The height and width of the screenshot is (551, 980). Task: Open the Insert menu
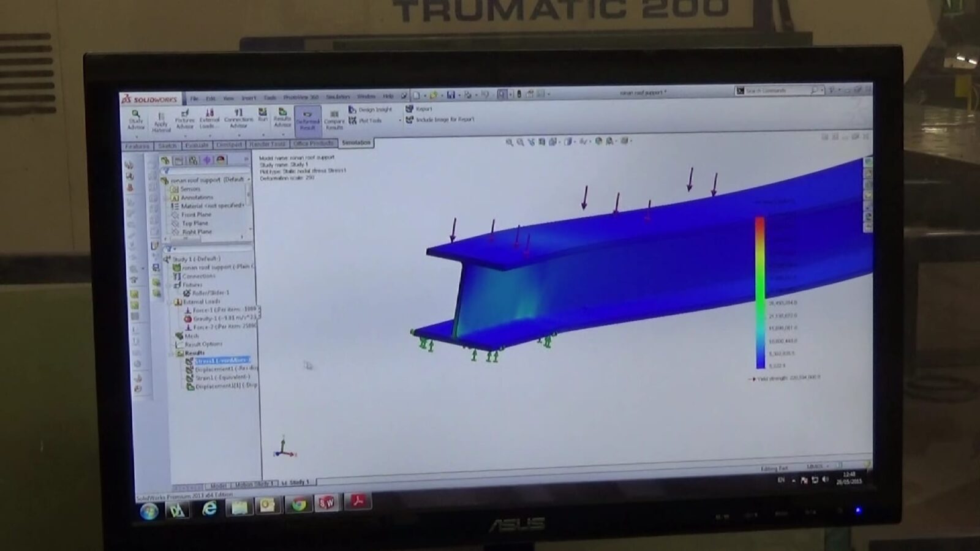coord(249,98)
